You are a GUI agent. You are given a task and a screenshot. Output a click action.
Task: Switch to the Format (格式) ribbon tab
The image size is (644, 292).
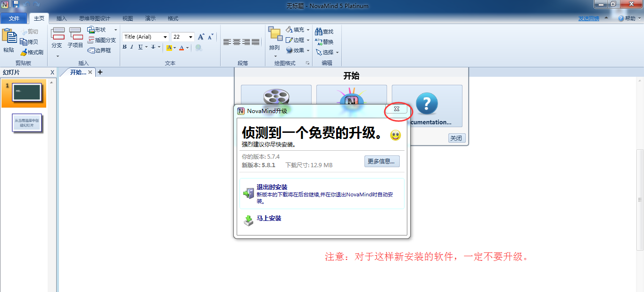click(x=173, y=18)
